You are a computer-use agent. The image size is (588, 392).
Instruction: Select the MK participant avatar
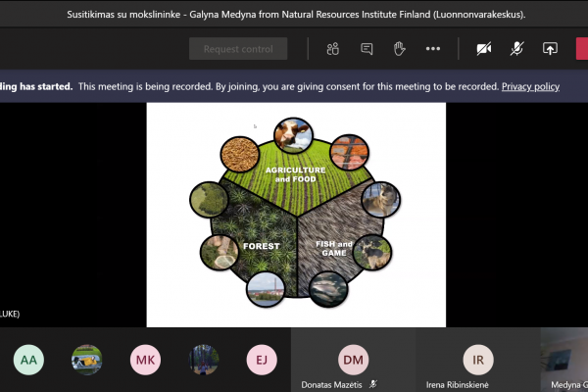tap(145, 360)
